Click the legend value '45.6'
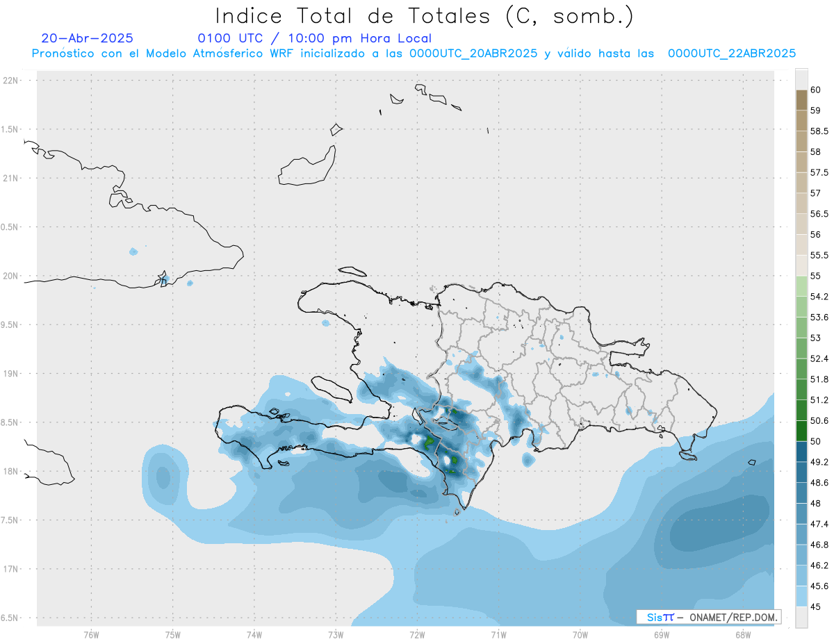This screenshot has width=834, height=644. coord(819,586)
